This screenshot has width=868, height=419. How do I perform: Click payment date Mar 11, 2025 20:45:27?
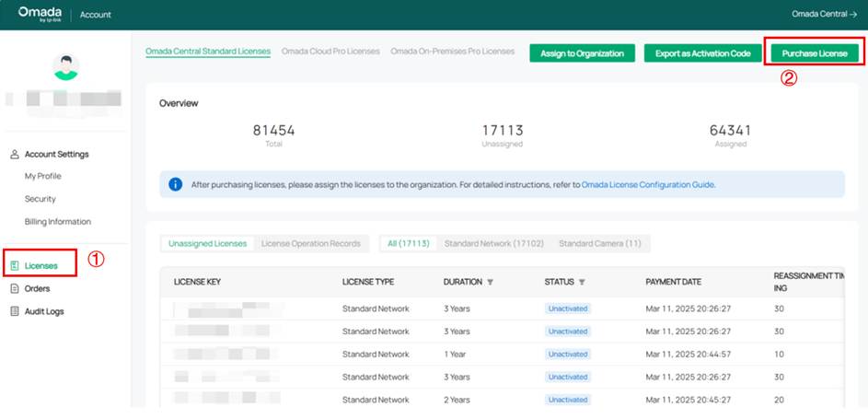(689, 400)
